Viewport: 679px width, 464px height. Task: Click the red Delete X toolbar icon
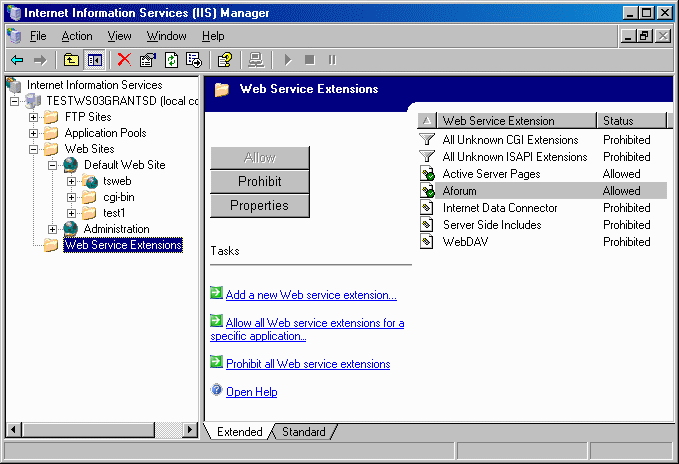point(124,60)
